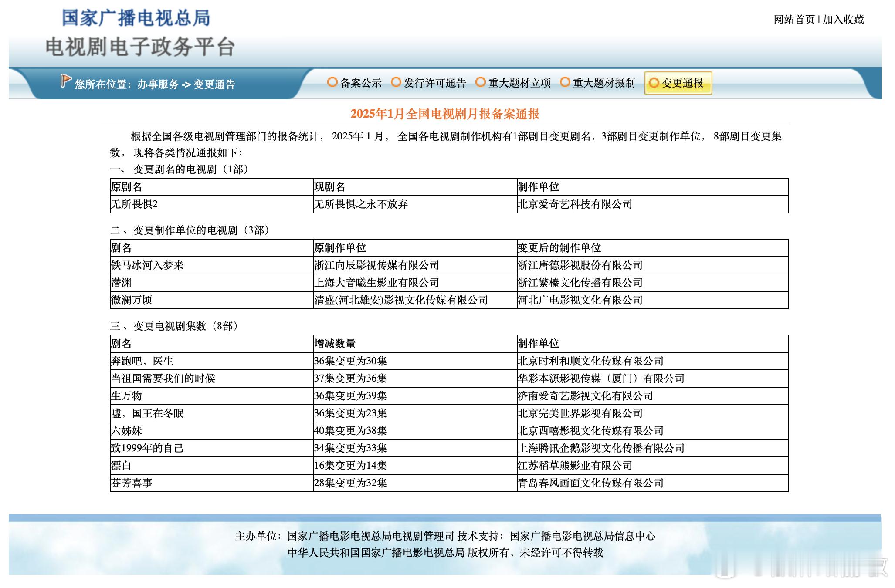Click the orange circle icon before 重大题材摄制
The width and height of the screenshot is (895, 588).
[x=565, y=82]
